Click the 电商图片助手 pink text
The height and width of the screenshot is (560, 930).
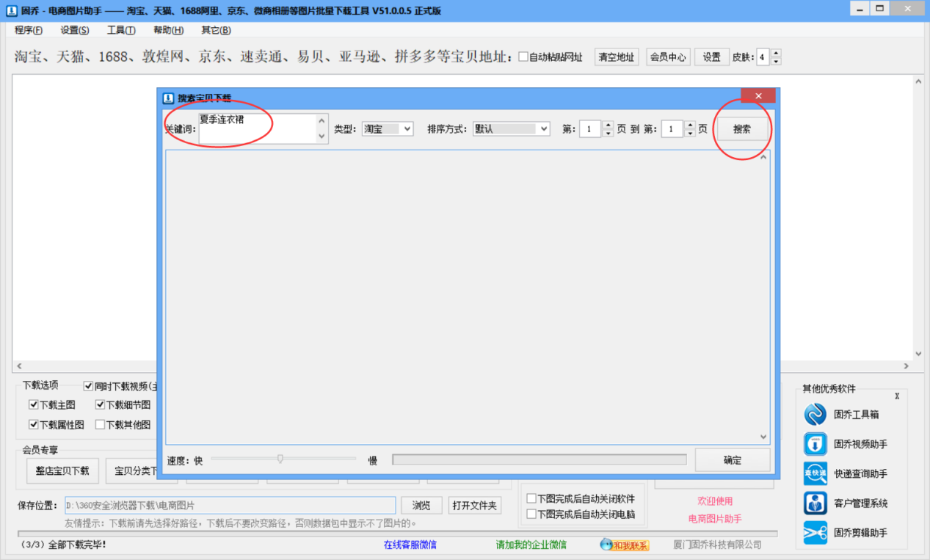pyautogui.click(x=715, y=519)
